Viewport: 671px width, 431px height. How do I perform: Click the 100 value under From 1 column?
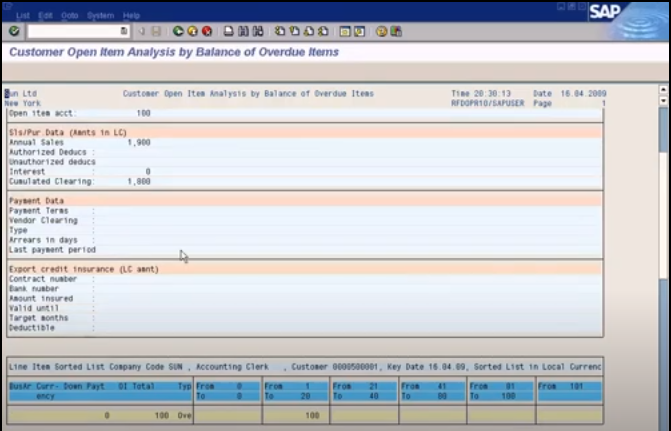[x=312, y=415]
